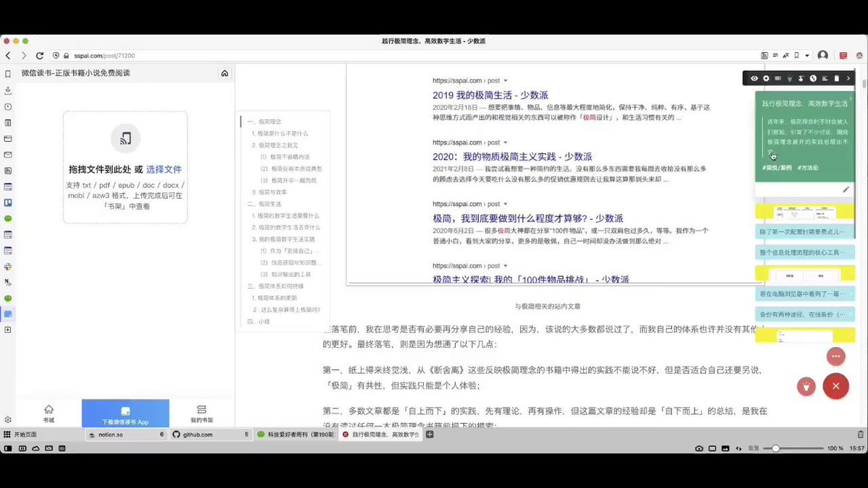
Task: Switch to the '开始页面' tab
Action: [41, 435]
